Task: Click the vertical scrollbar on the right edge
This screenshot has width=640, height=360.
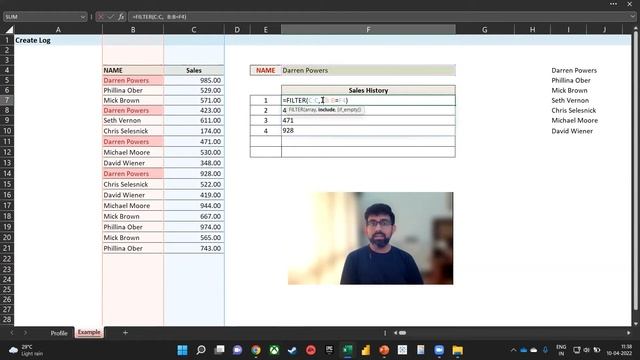Action: (x=636, y=171)
